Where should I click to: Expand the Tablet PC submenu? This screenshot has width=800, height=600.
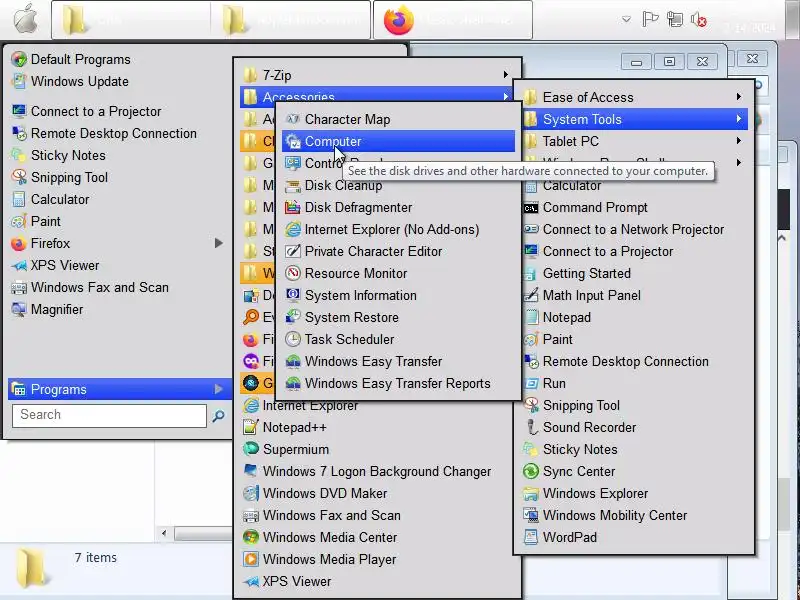(634, 141)
